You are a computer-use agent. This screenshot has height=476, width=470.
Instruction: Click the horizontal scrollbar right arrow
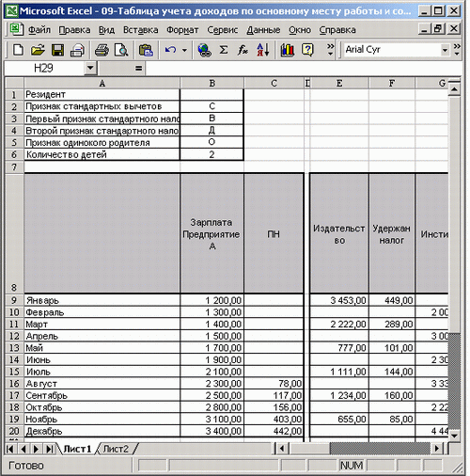[437, 449]
